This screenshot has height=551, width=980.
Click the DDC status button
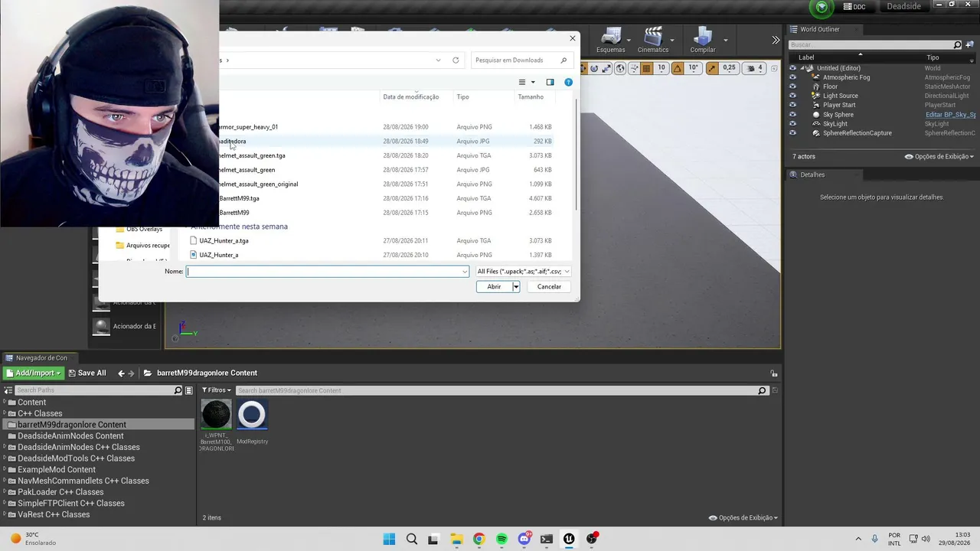(854, 7)
